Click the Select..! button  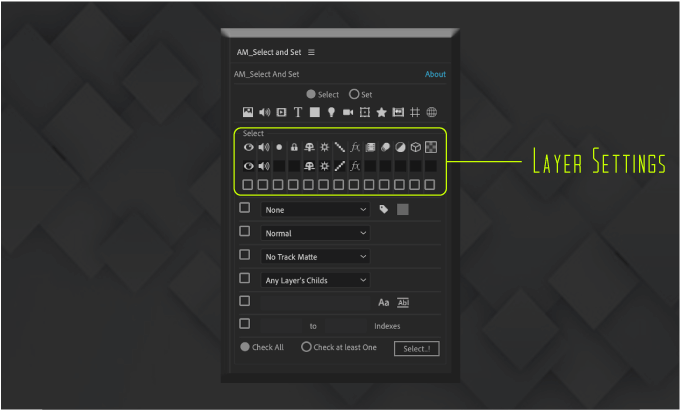tap(416, 349)
